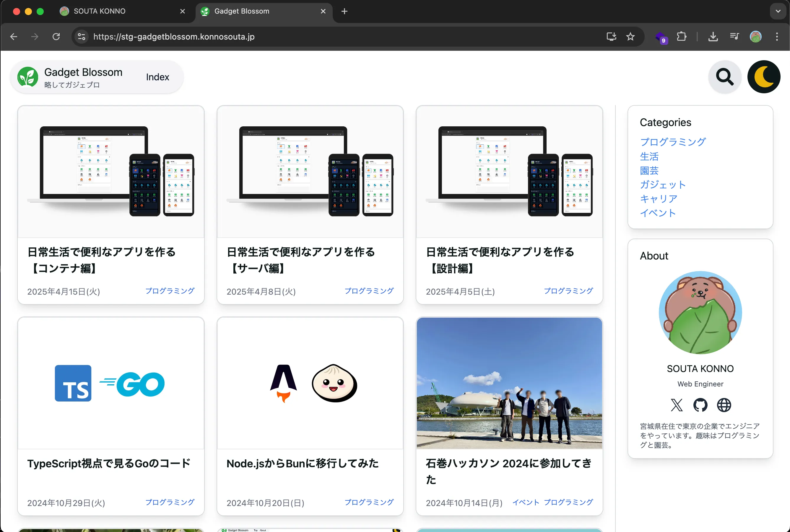
Task: Open the personal website globe icon
Action: [724, 405]
